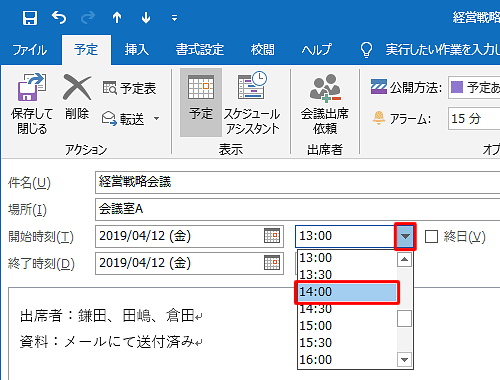Select 13:30 in the time list
500x380 pixels.
pyautogui.click(x=347, y=275)
